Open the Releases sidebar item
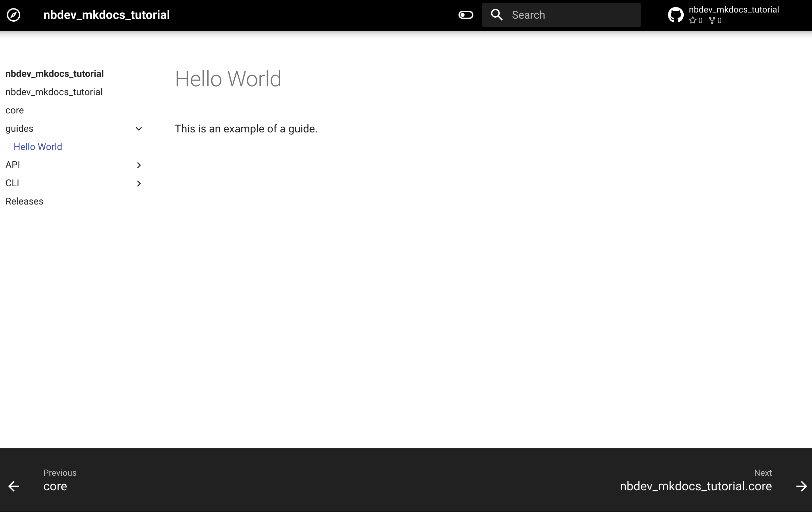Screen dimensions: 812x512 tap(24, 201)
